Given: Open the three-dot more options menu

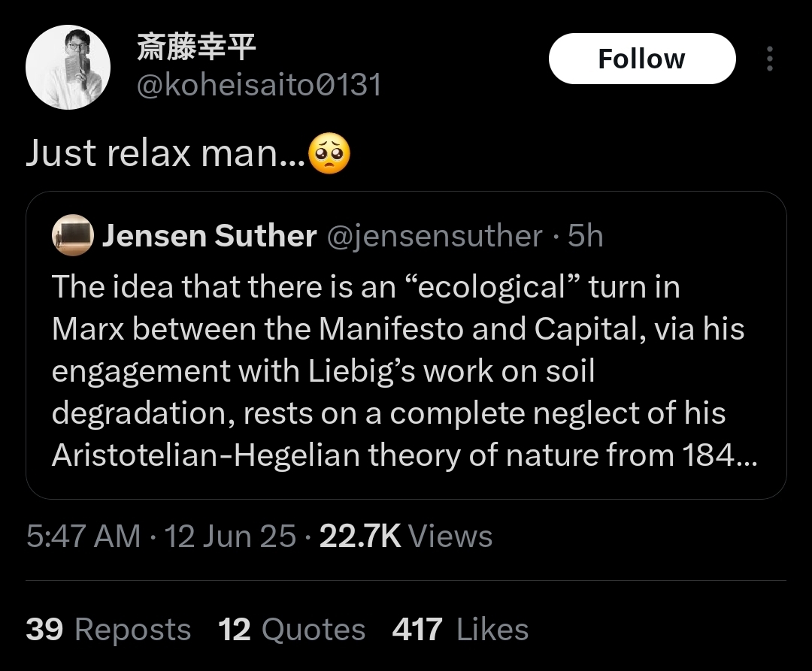Looking at the screenshot, I should coord(769,59).
